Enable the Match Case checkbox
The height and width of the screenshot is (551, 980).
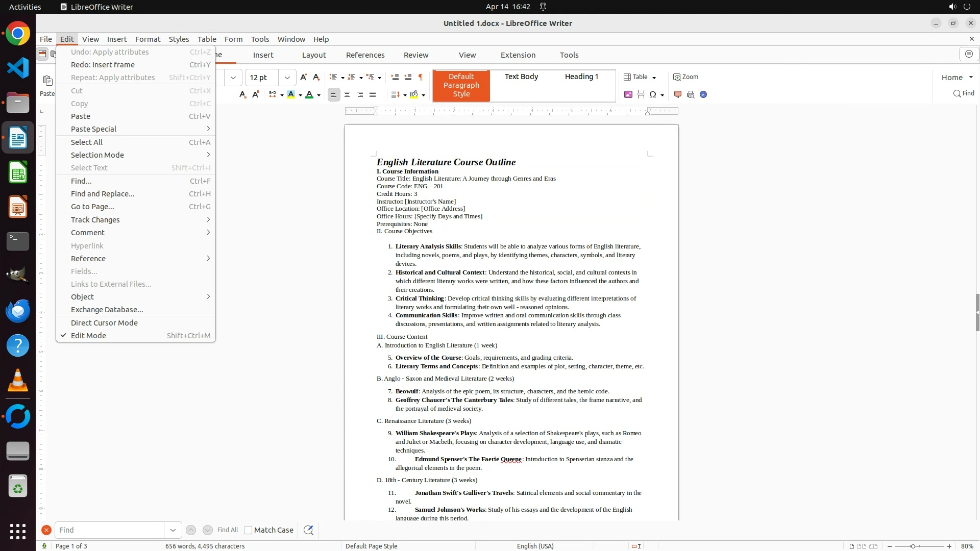248,530
